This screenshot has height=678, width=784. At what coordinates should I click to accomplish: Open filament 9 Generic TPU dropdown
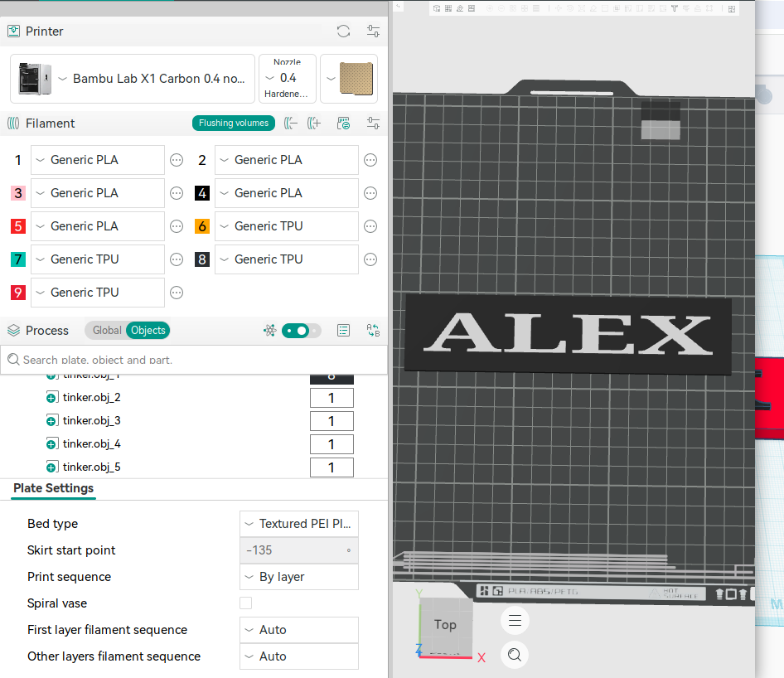pyautogui.click(x=98, y=293)
